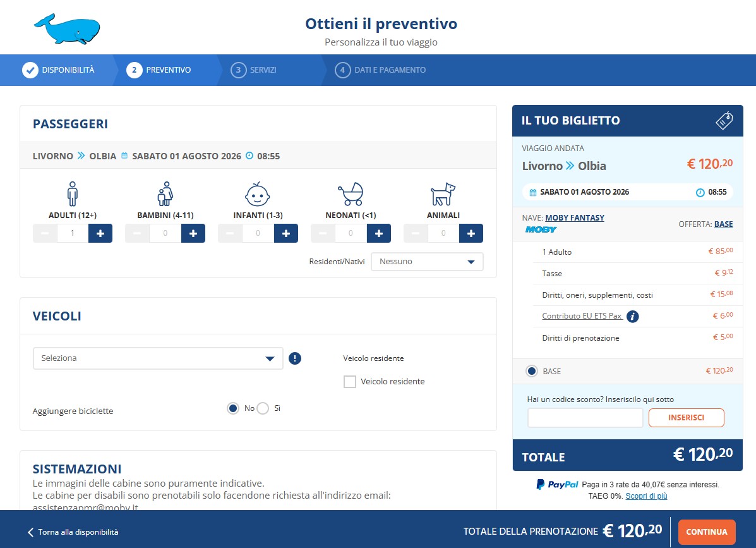Click the PayPal logo
Image resolution: width=756 pixels, height=548 pixels.
[557, 484]
